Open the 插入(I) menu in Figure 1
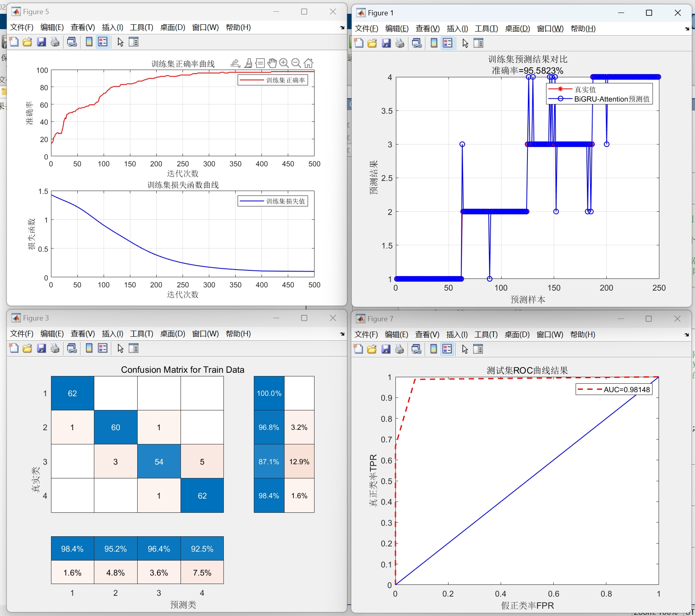Image resolution: width=695 pixels, height=616 pixels. (x=457, y=28)
